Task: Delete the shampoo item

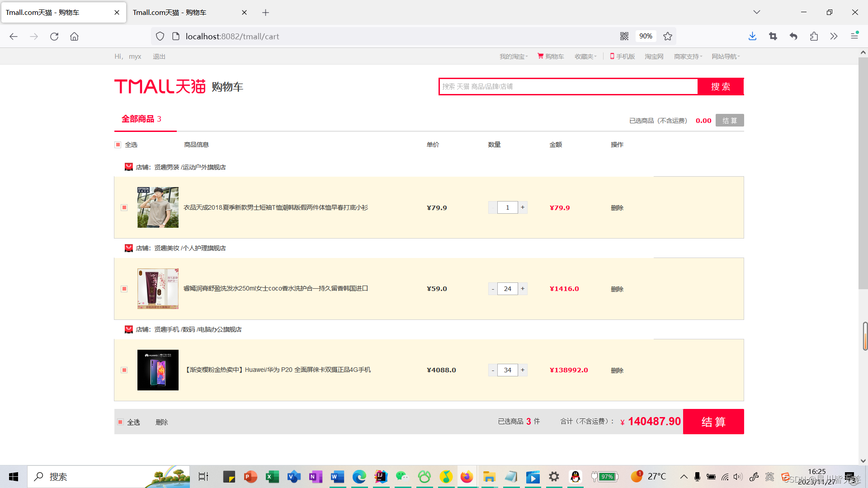Action: click(x=617, y=289)
